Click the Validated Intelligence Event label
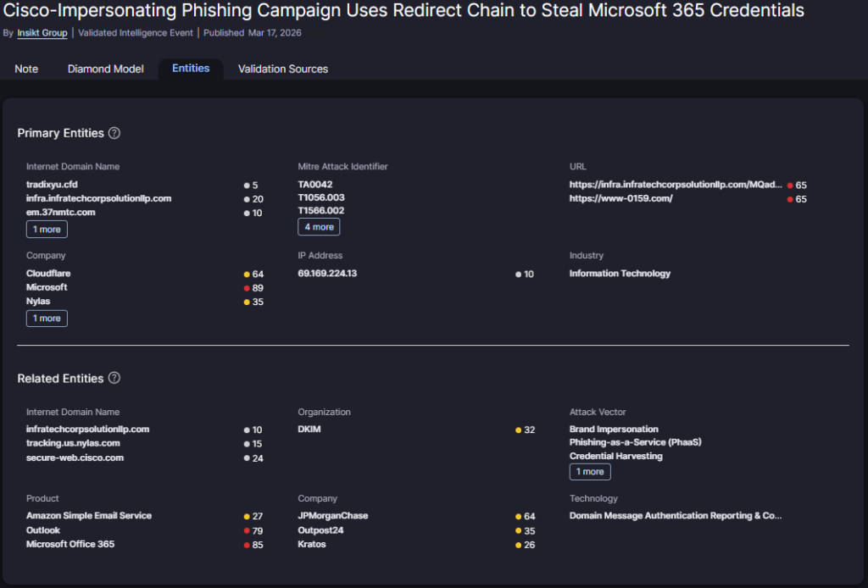 pyautogui.click(x=136, y=33)
